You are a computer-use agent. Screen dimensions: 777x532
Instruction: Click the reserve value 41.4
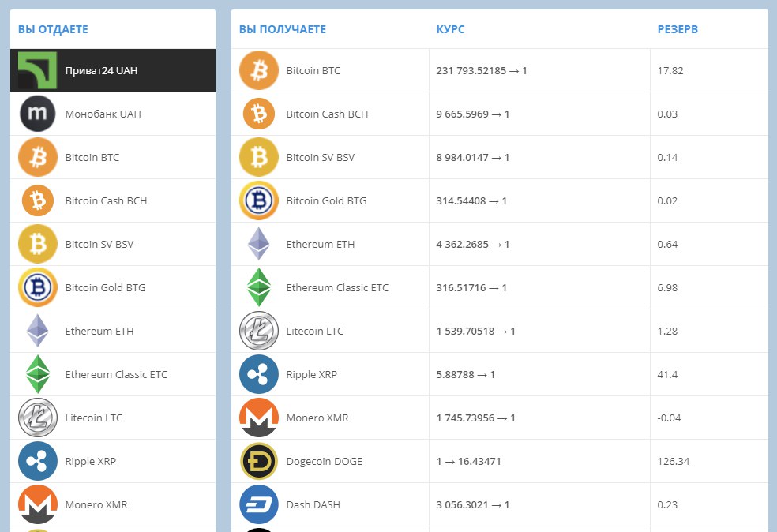pos(667,374)
